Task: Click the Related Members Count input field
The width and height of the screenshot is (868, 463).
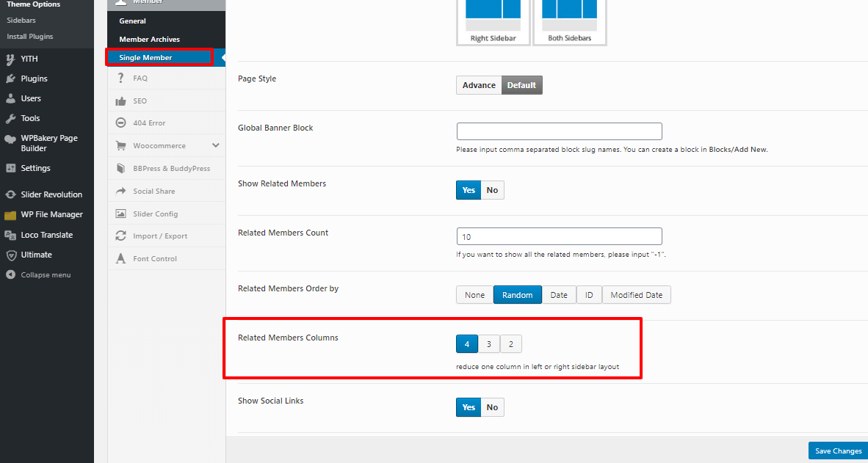Action: tap(559, 236)
